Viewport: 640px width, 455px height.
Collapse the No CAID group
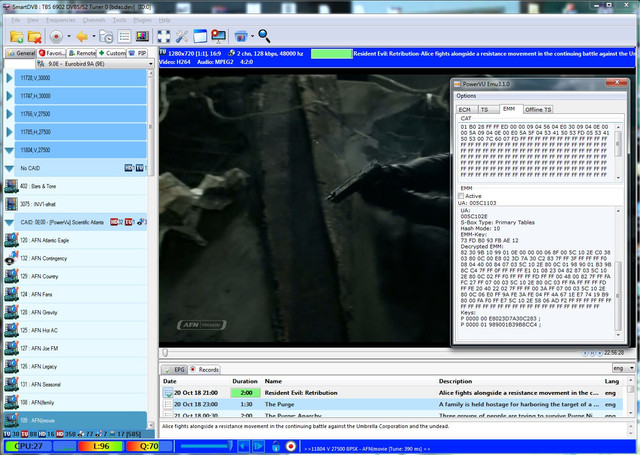9,168
